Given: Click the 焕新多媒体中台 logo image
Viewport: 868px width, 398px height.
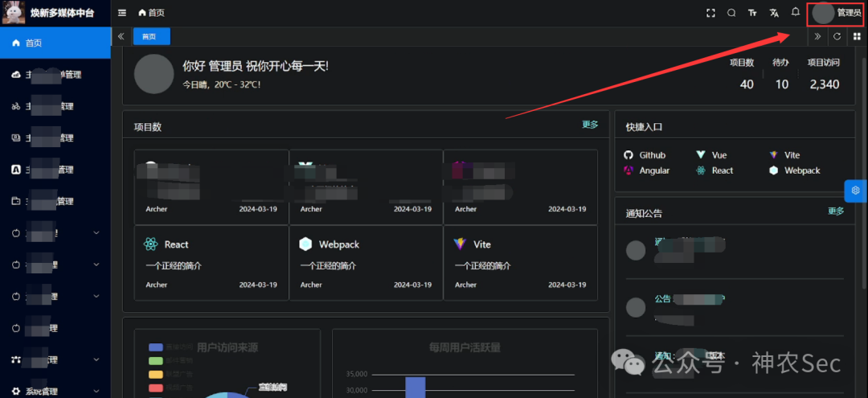Looking at the screenshot, I should tap(14, 13).
